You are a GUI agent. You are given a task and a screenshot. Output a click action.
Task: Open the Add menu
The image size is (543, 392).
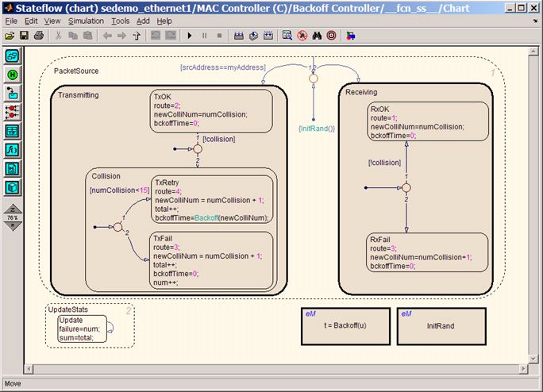click(143, 21)
